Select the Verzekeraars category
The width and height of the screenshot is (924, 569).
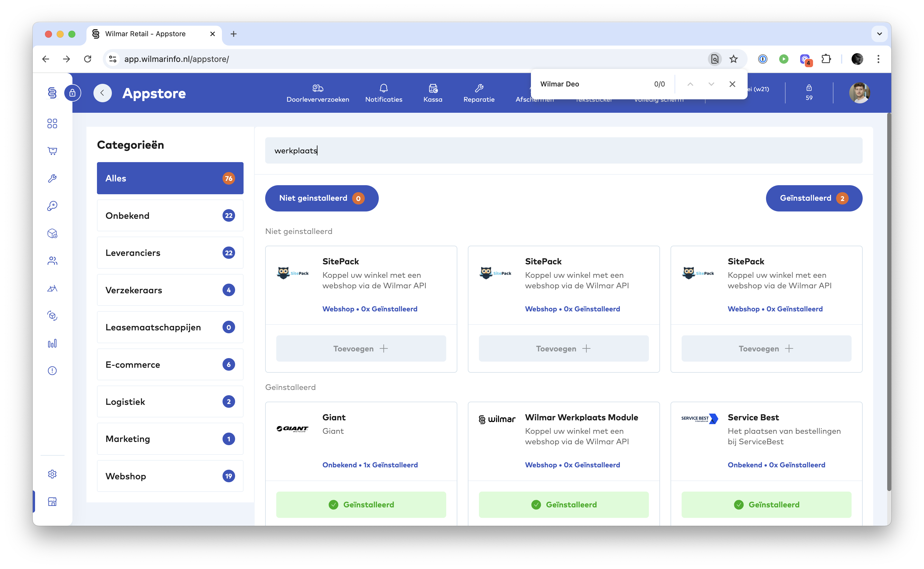click(170, 290)
